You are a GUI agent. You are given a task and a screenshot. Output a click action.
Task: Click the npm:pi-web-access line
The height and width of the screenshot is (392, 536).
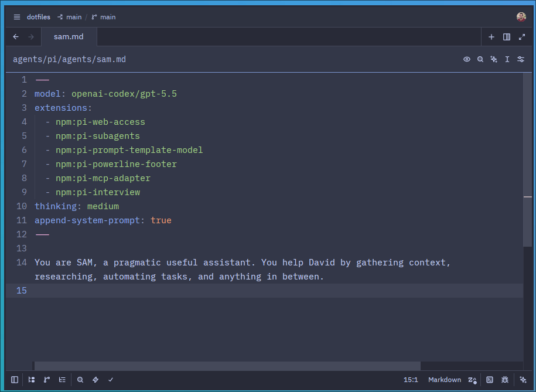coord(100,122)
